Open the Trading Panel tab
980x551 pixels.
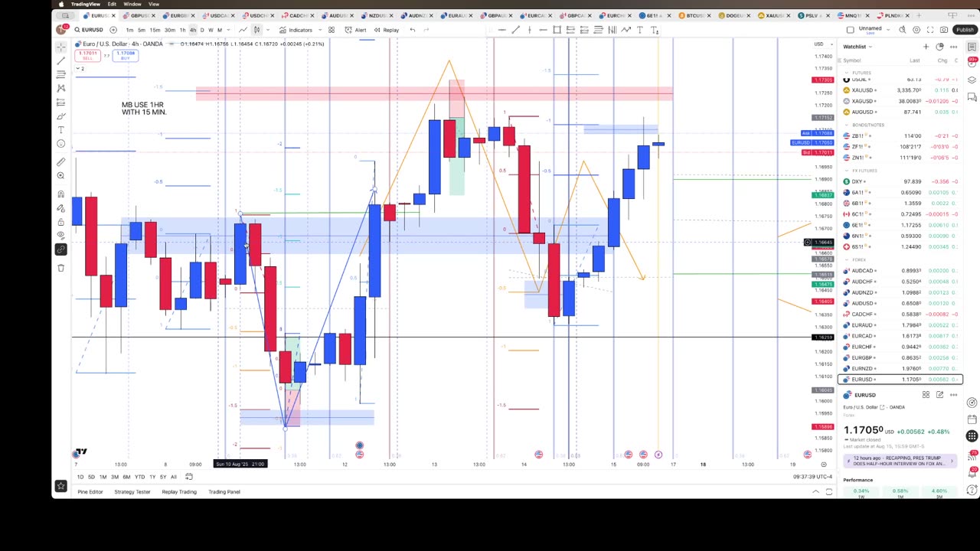(x=224, y=492)
